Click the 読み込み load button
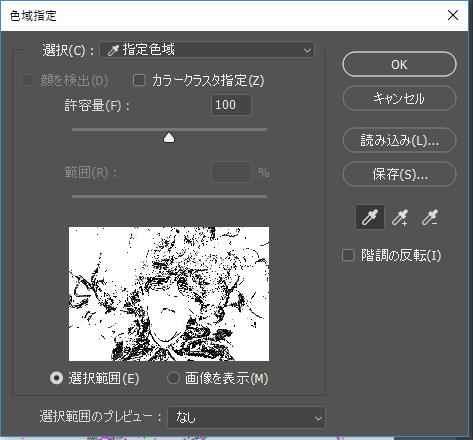 tap(399, 140)
